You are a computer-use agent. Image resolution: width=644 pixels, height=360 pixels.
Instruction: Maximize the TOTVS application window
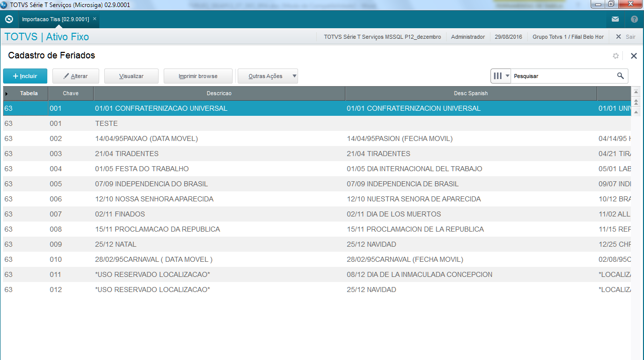point(611,4)
